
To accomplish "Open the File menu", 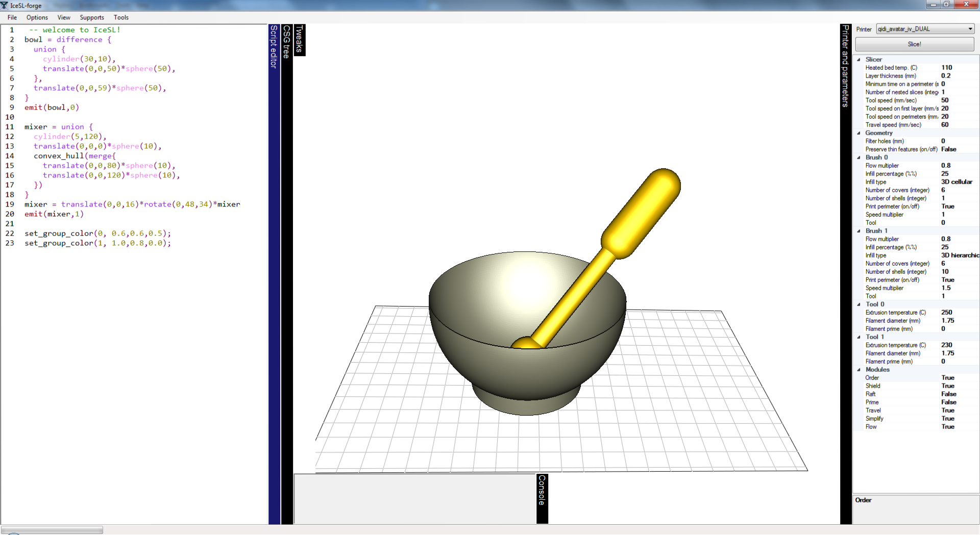I will click(12, 17).
